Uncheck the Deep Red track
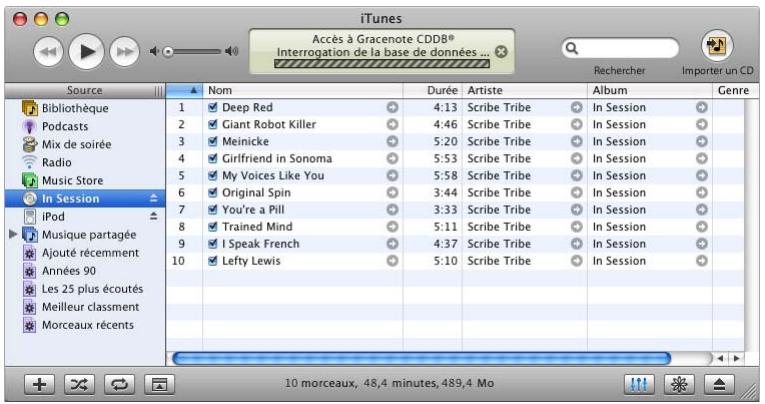The width and height of the screenshot is (765, 404). click(x=212, y=107)
